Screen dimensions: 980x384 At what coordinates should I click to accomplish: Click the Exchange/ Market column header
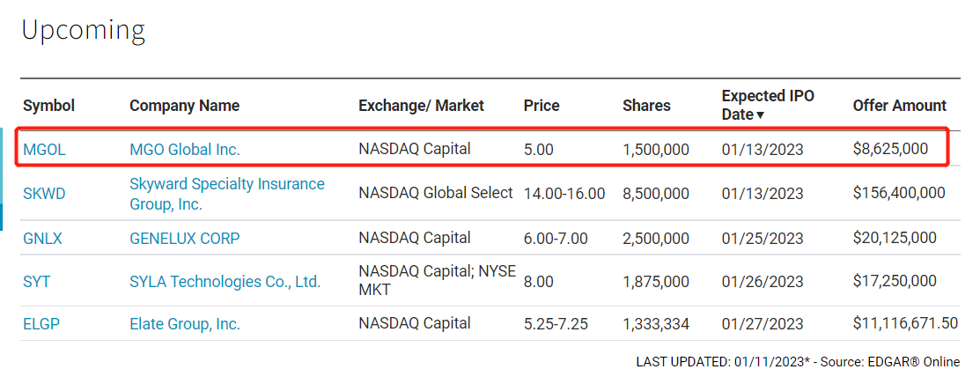tap(421, 106)
